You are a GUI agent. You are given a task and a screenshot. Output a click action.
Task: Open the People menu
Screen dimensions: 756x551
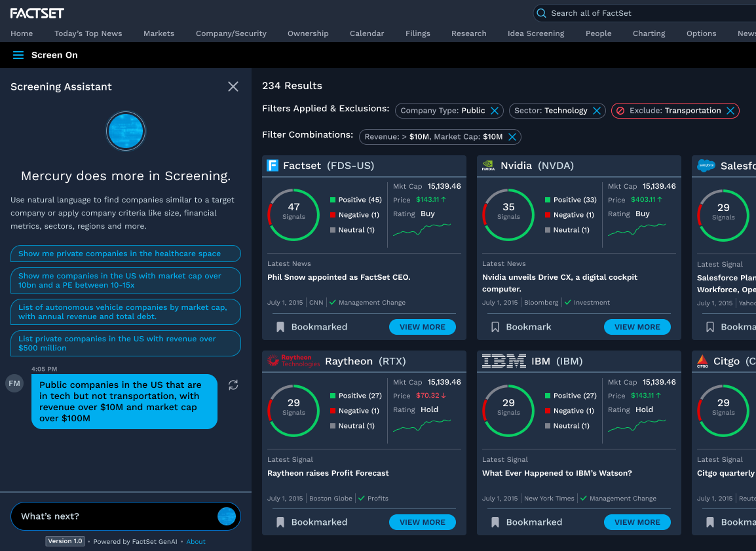598,33
